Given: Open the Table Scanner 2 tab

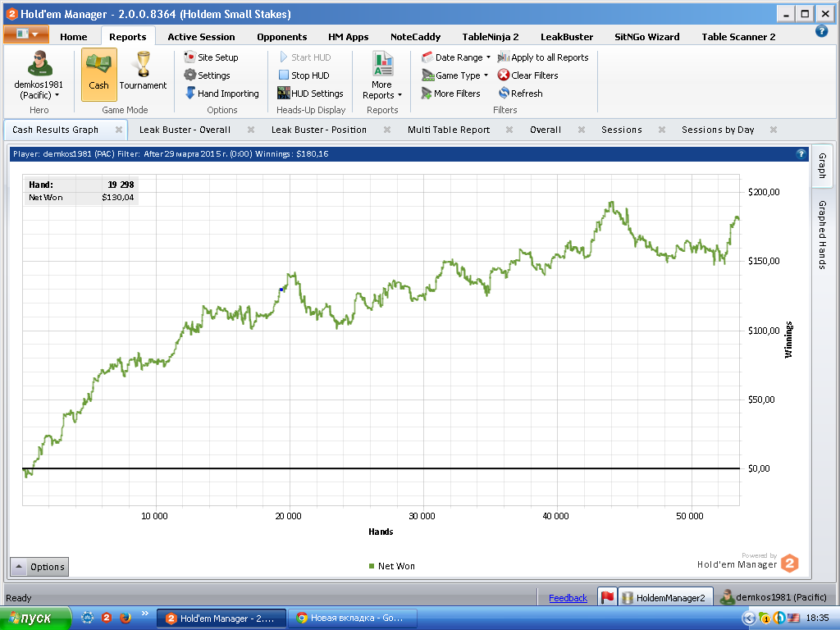Looking at the screenshot, I should (738, 36).
